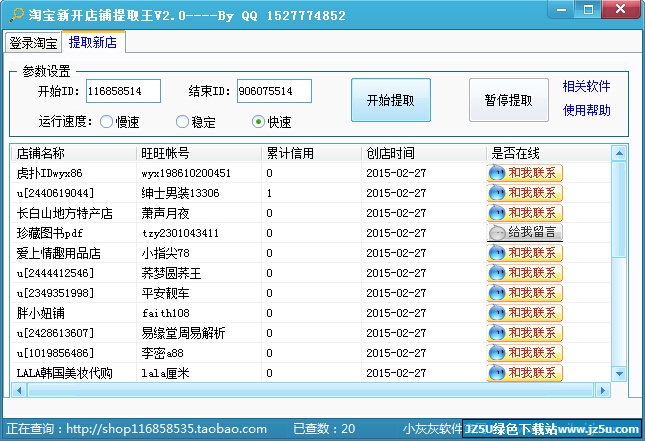Click contact button for 虎扑IDwyx86 row
This screenshot has height=441, width=645.
point(524,173)
